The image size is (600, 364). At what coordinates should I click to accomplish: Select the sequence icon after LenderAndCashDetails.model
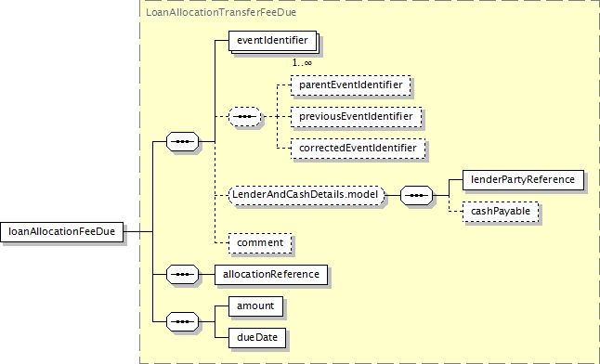417,196
